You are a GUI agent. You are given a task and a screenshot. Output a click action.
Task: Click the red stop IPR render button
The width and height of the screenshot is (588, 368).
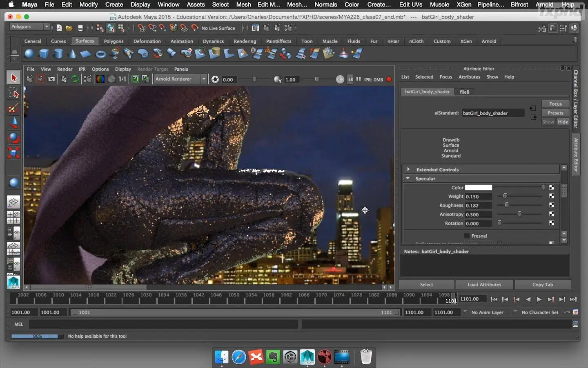pyautogui.click(x=389, y=79)
